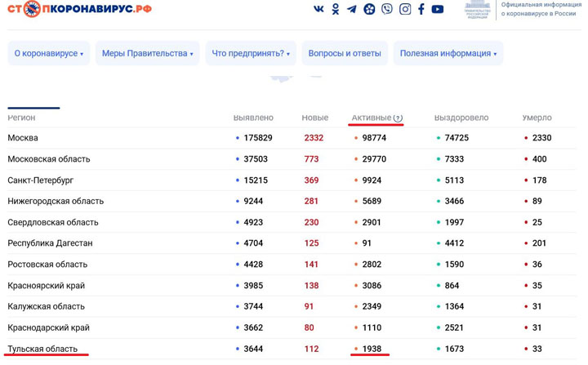The image size is (588, 365).
Task: Sort table by the Новые column
Action: point(314,118)
